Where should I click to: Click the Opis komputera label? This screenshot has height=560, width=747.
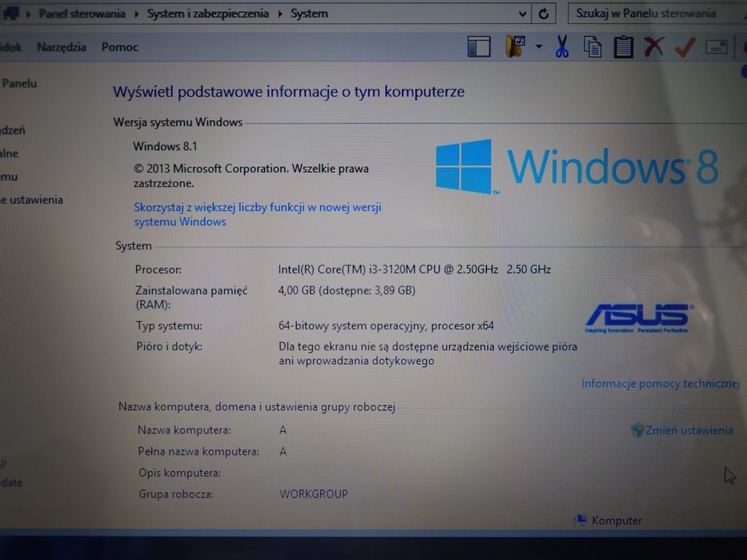coord(180,473)
